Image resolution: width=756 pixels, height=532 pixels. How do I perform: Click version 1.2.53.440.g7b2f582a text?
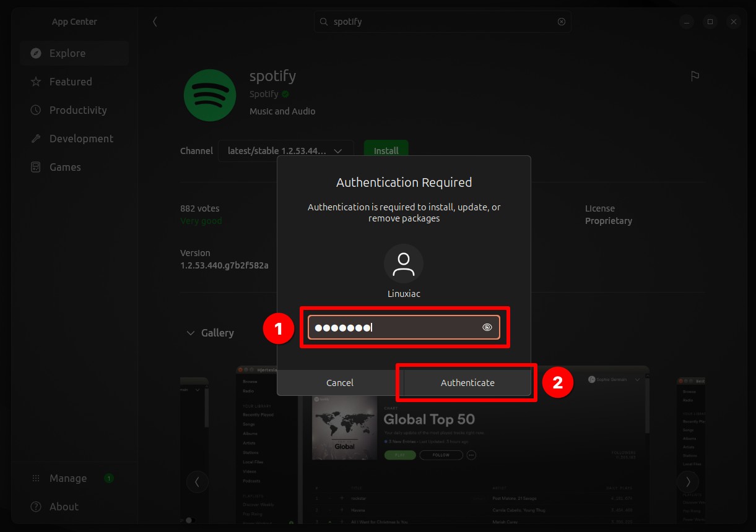pyautogui.click(x=224, y=265)
